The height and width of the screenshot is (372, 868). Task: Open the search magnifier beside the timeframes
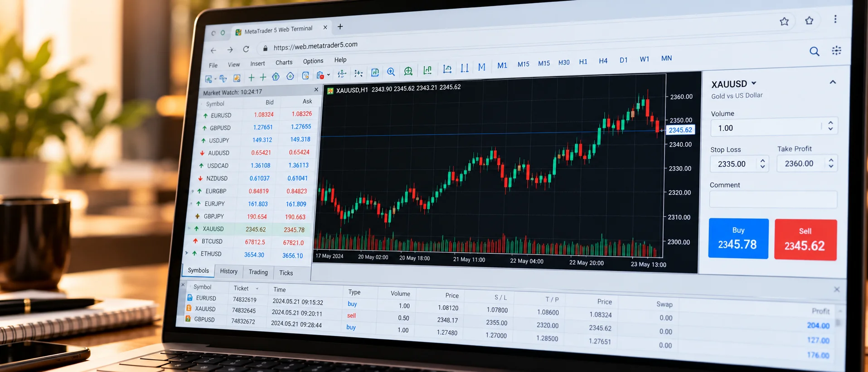pyautogui.click(x=815, y=51)
